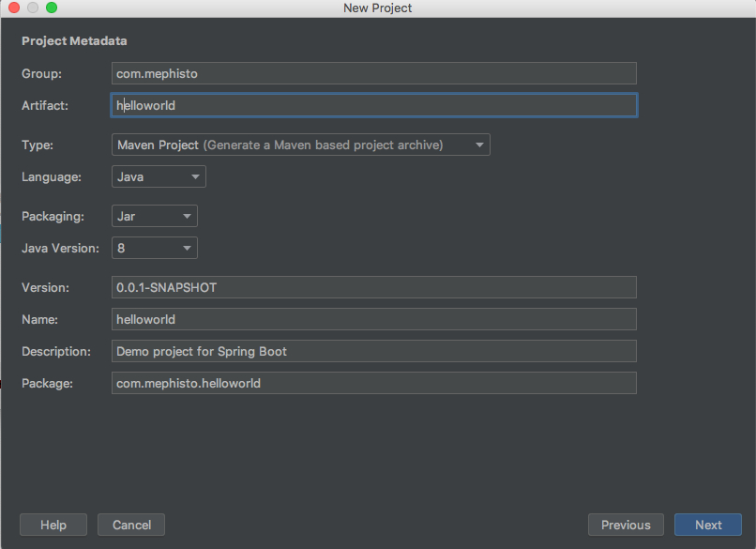Click the Version field showing 0.0.1-SNAPSHOT
Image resolution: width=756 pixels, height=549 pixels.
coord(373,287)
